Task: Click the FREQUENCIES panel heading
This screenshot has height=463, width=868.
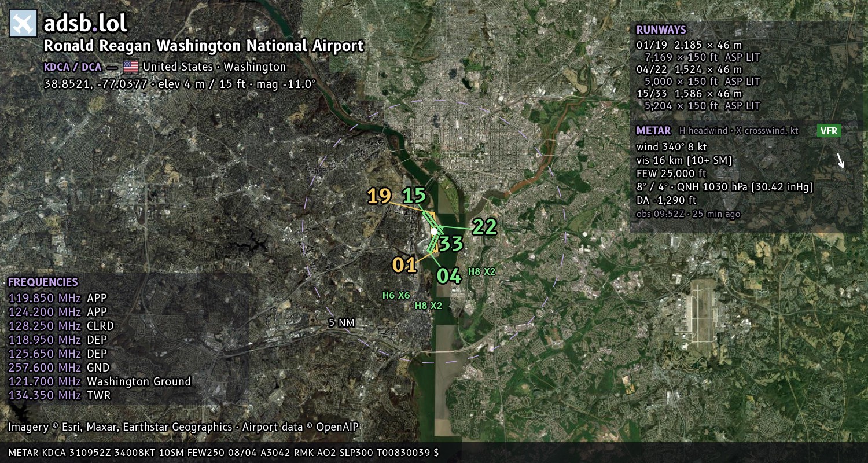Action: [x=43, y=282]
